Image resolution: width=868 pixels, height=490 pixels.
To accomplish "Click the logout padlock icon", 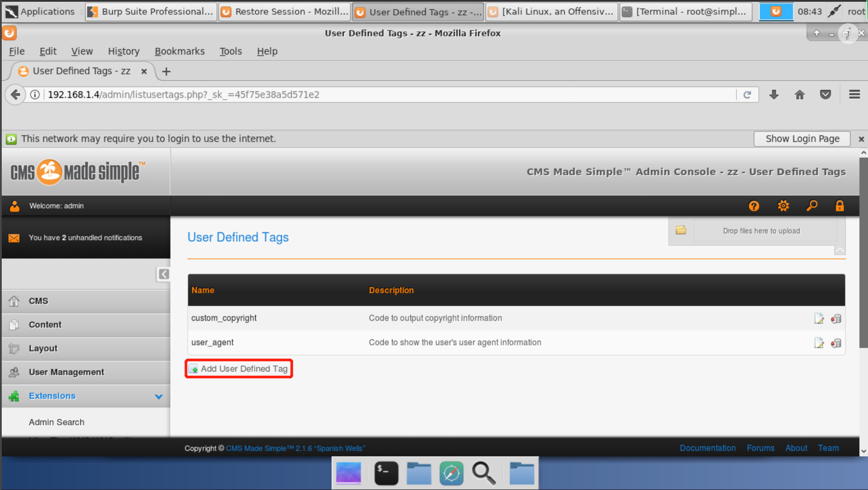I will [839, 206].
